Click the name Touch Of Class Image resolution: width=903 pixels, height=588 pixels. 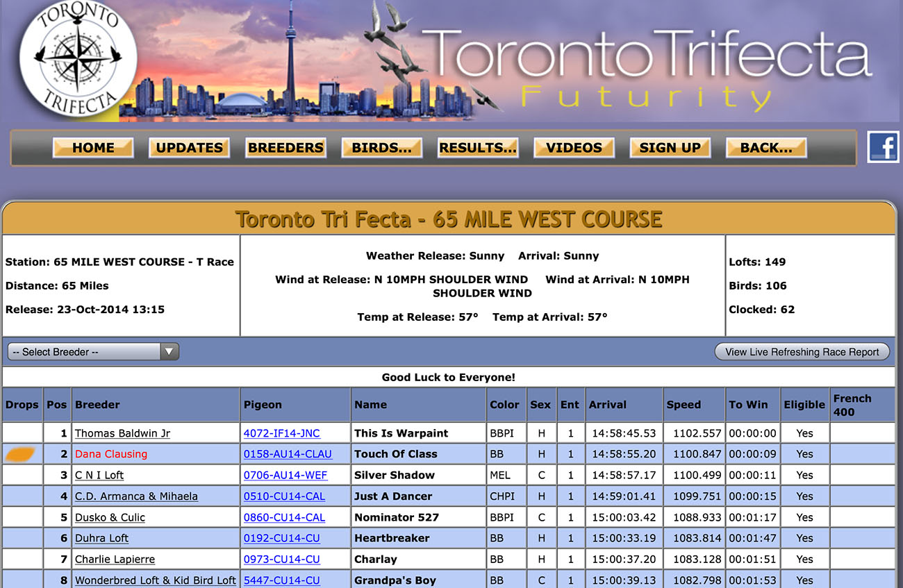pyautogui.click(x=395, y=454)
